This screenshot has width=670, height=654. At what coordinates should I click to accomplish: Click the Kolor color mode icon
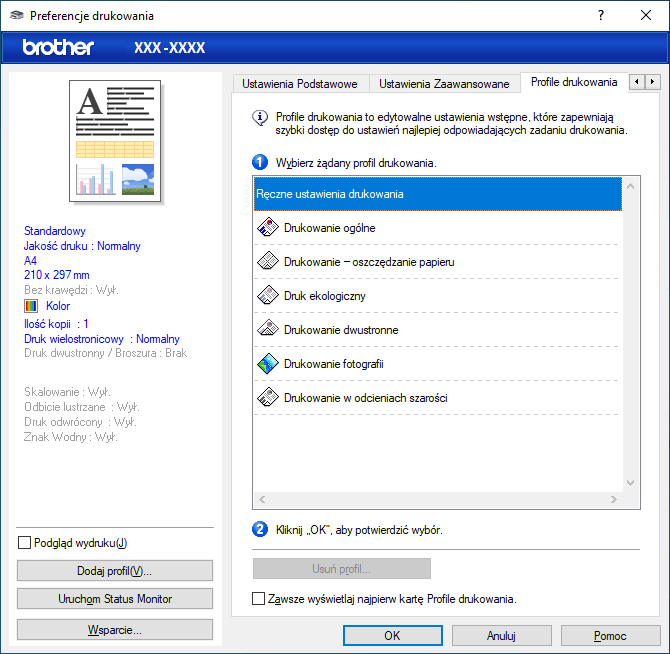[31, 306]
